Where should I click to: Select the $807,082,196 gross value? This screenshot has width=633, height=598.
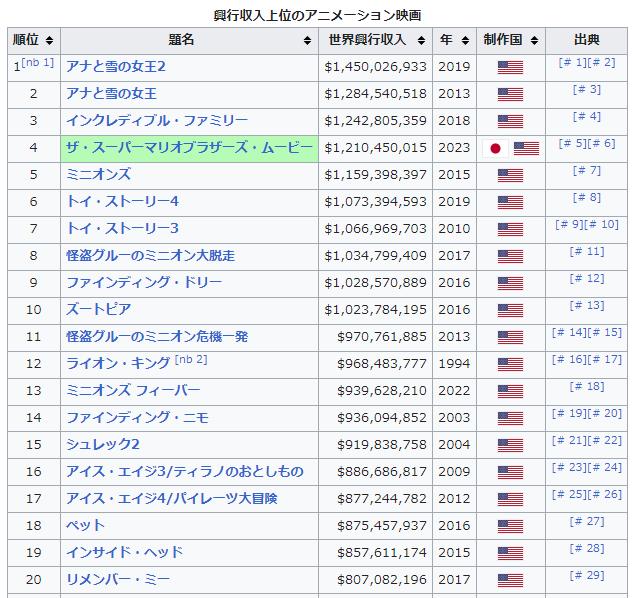382,580
